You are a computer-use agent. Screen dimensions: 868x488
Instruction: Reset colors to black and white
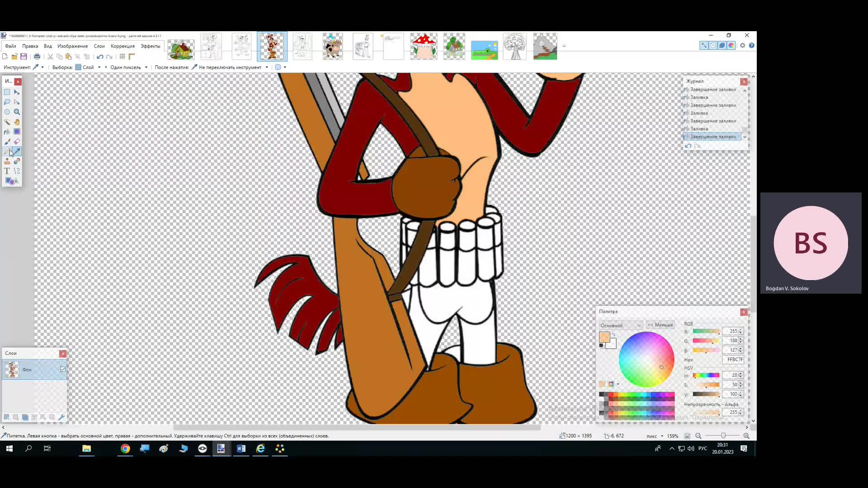pos(601,346)
